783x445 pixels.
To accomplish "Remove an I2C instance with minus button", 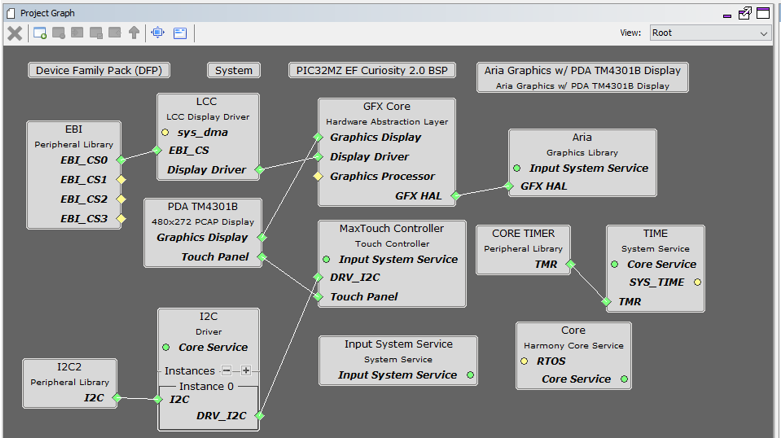I will tap(227, 371).
